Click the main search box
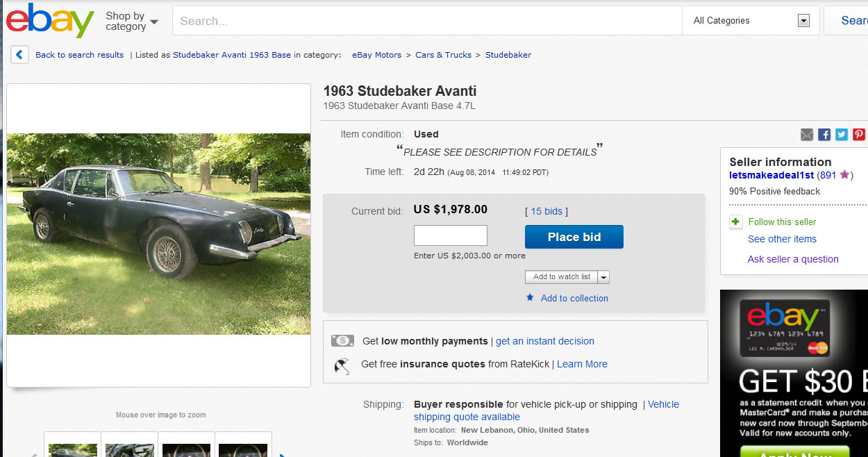 [x=426, y=21]
